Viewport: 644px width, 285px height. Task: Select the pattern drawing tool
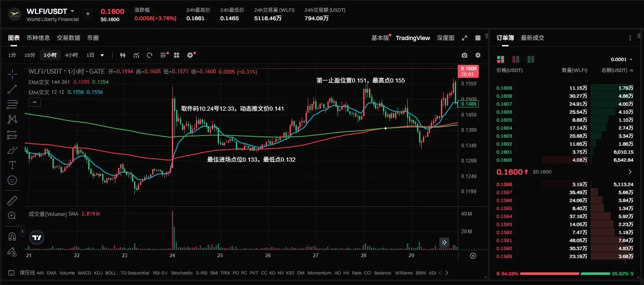12,119
